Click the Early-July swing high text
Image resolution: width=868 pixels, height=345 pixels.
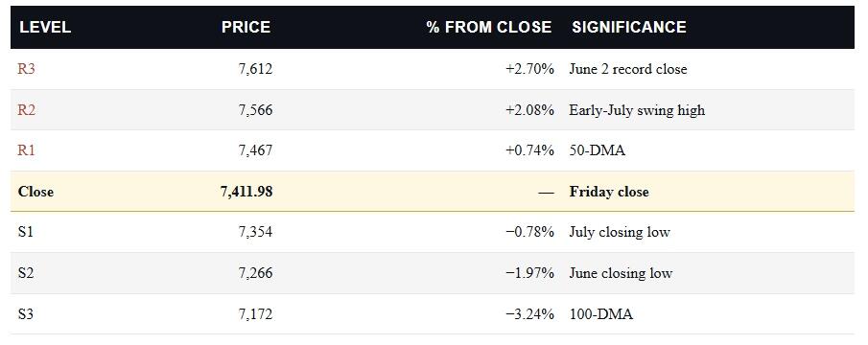point(637,110)
